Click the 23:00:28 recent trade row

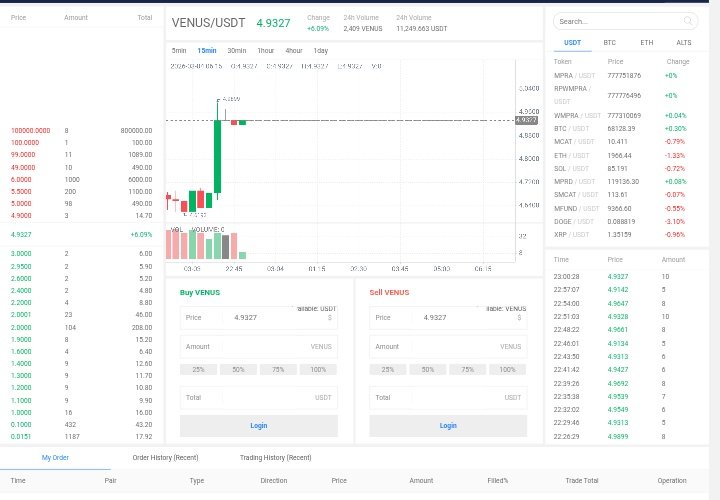point(625,276)
